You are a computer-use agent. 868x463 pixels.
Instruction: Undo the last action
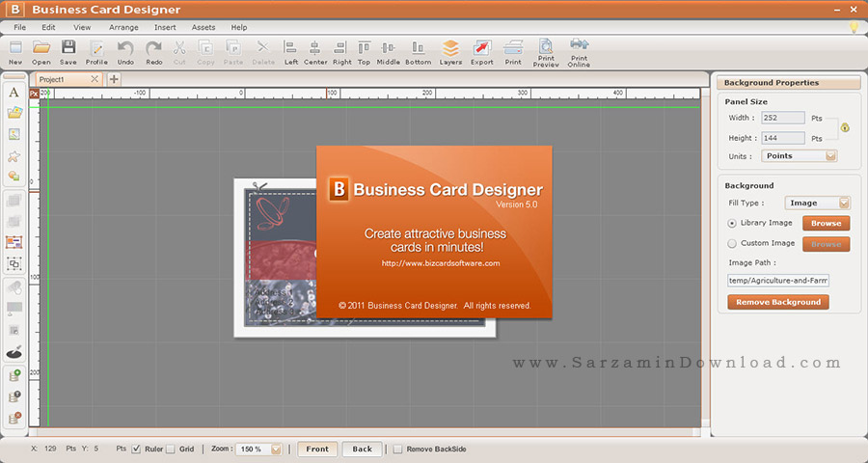pyautogui.click(x=125, y=53)
